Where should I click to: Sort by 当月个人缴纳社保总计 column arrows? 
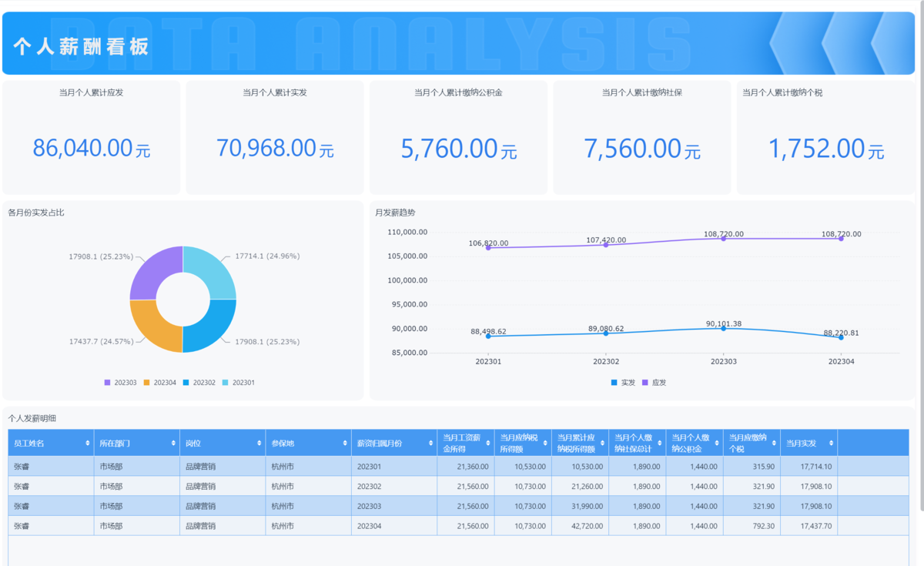[659, 444]
